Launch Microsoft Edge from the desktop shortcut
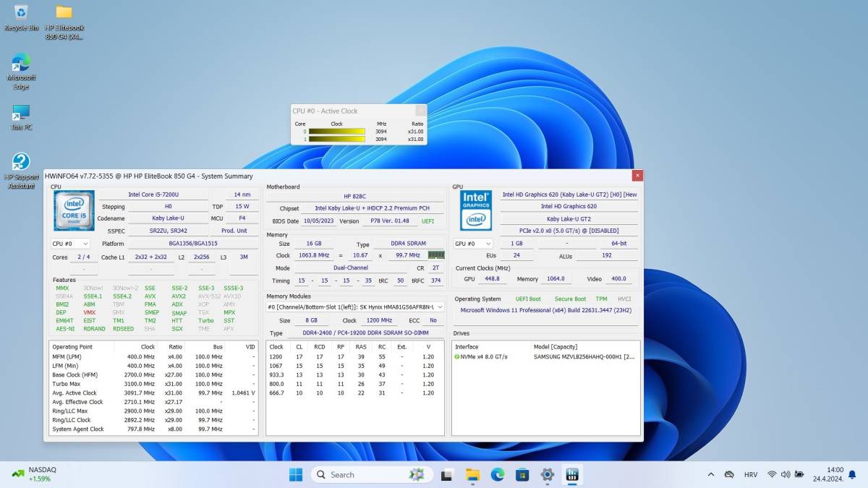This screenshot has height=488, width=868. point(21,71)
